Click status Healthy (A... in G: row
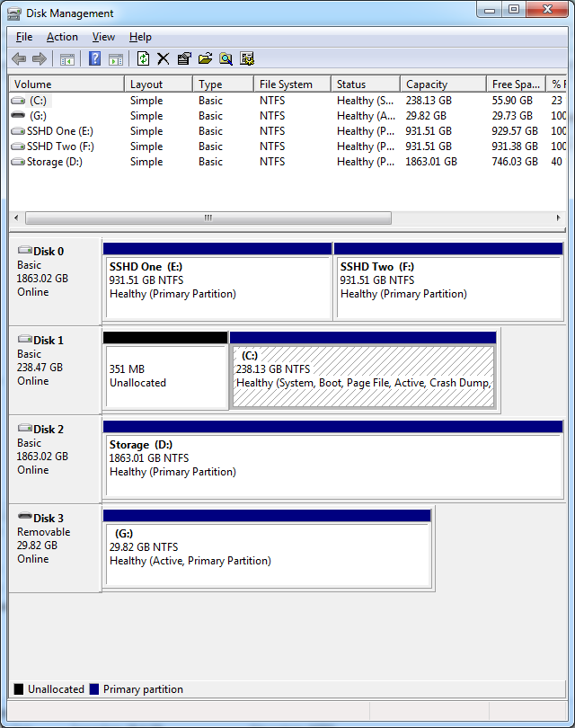575x728 pixels. 367,116
